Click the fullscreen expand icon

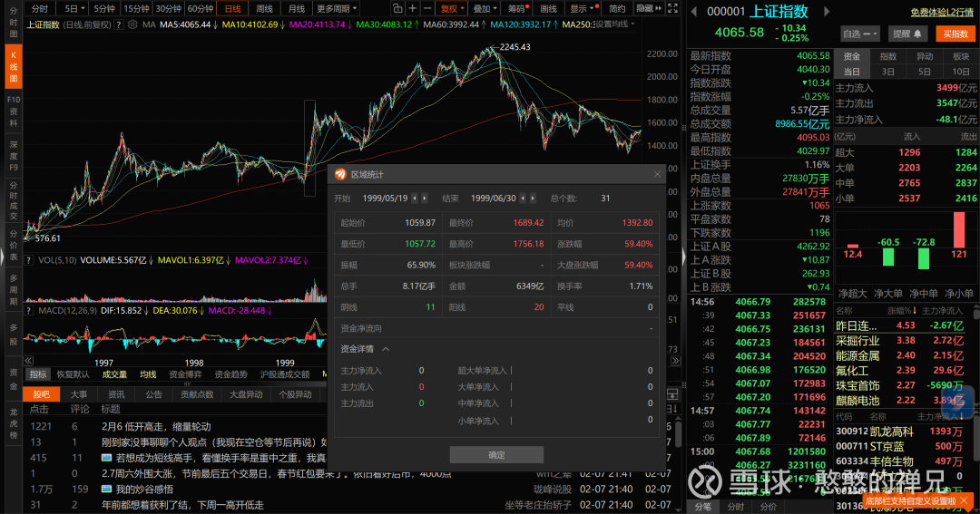673,8
